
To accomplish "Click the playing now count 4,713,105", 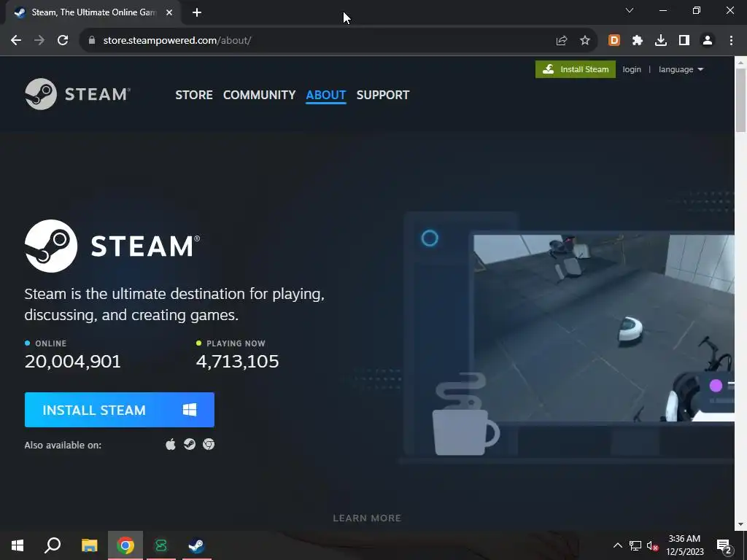I will click(x=237, y=362).
